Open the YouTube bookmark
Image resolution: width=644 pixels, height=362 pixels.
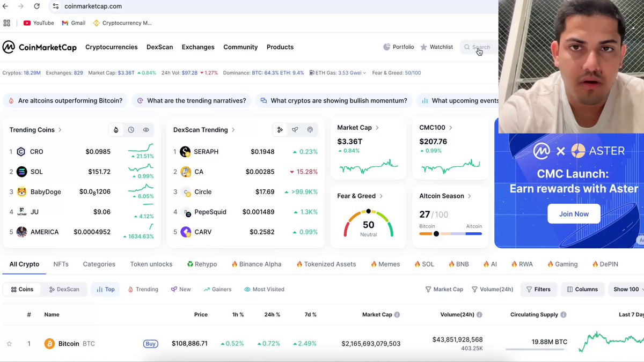[39, 23]
